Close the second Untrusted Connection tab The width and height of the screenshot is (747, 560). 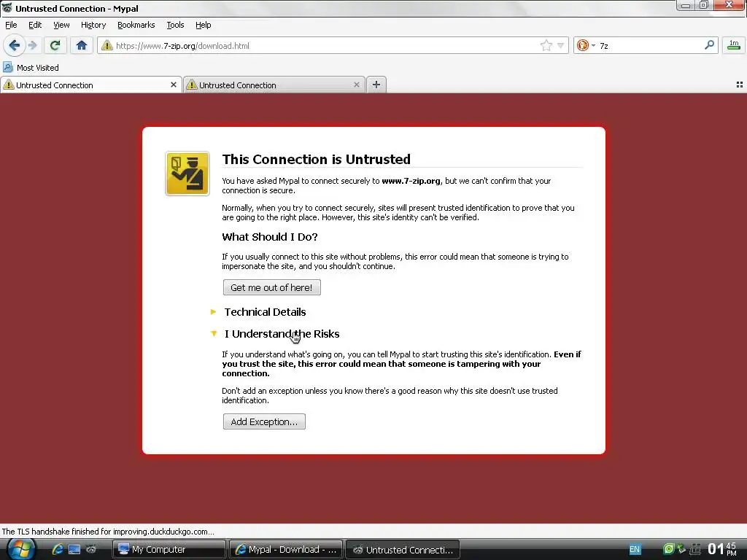356,85
